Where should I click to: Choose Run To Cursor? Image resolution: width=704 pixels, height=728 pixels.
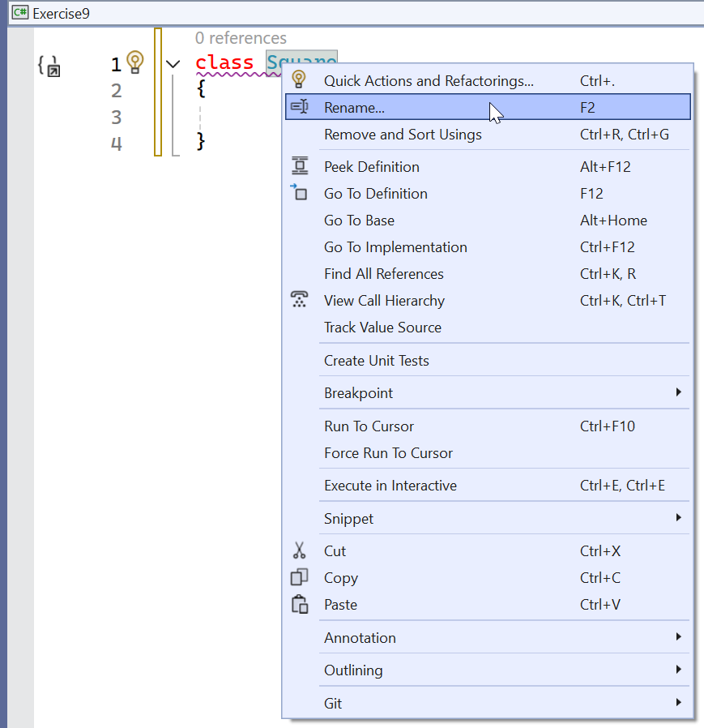488,426
